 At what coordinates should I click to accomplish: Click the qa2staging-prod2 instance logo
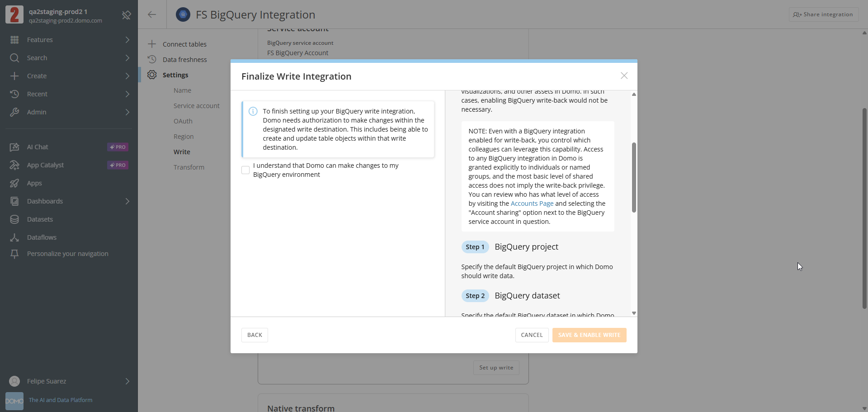click(14, 14)
